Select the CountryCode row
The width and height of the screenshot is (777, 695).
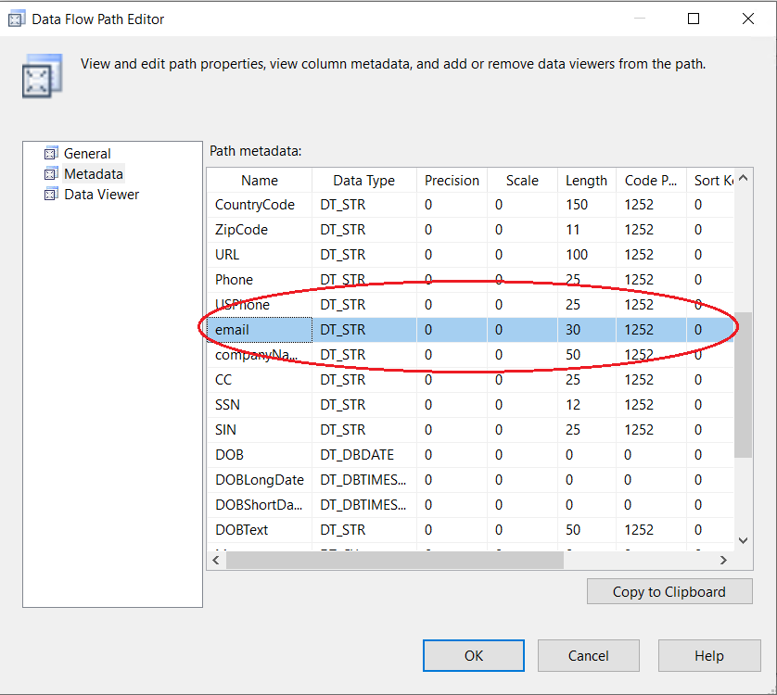254,204
